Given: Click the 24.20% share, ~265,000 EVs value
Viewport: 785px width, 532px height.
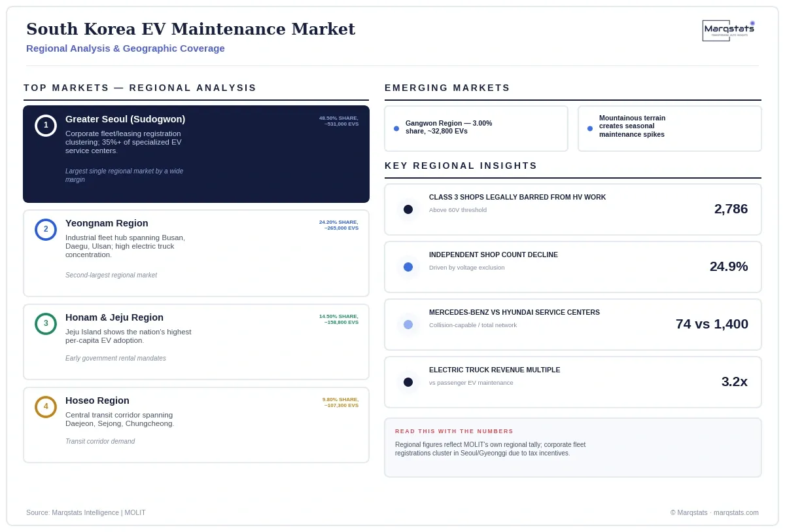Looking at the screenshot, I should [339, 225].
